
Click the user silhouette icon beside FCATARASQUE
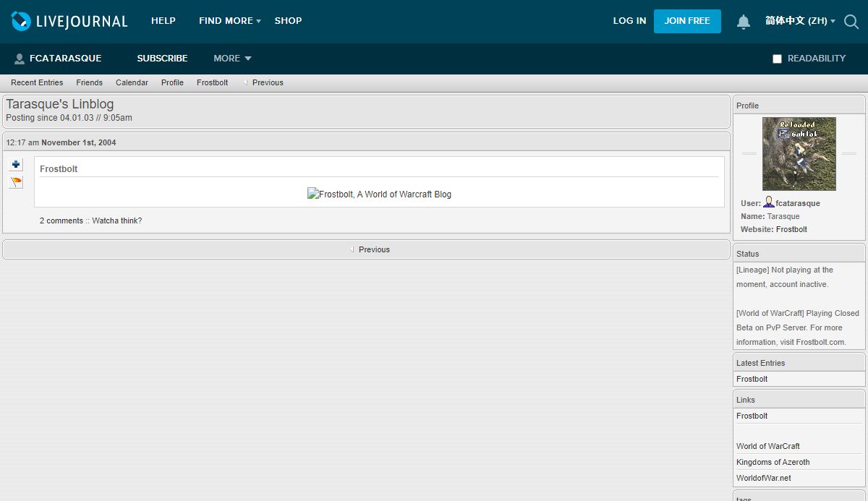[x=20, y=59]
